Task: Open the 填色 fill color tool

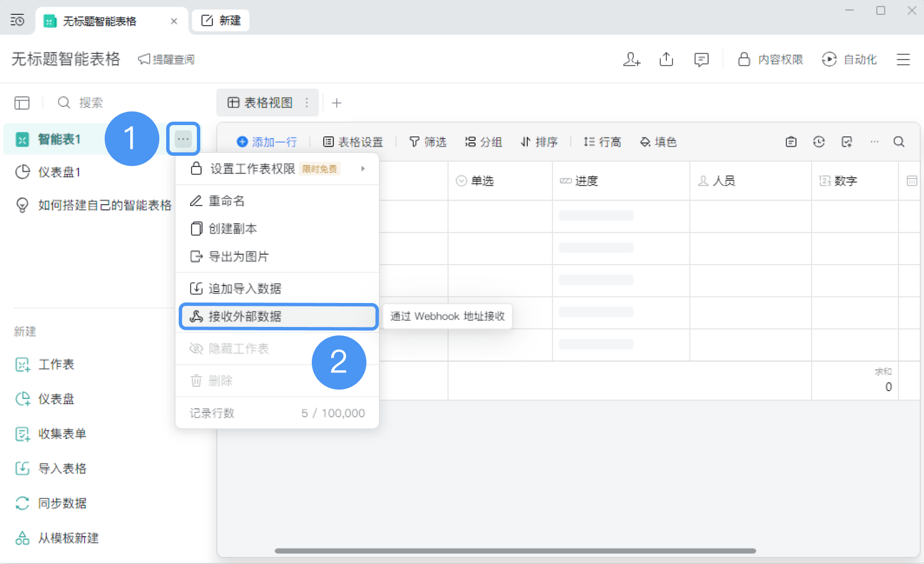Action: tap(658, 142)
